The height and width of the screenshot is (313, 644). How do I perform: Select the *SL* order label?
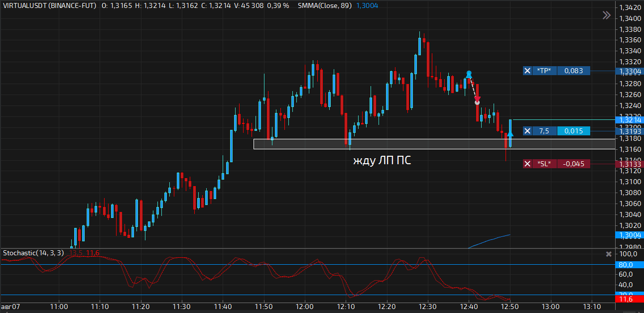coord(544,164)
